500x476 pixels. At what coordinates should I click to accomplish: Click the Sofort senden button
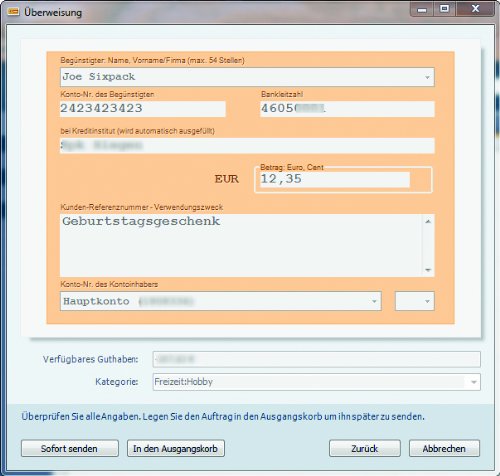coord(70,448)
